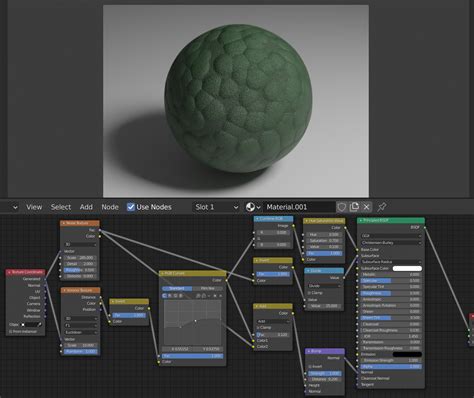Click the IOR field in Principled BSDF
474x398 pixels.
(x=391, y=336)
